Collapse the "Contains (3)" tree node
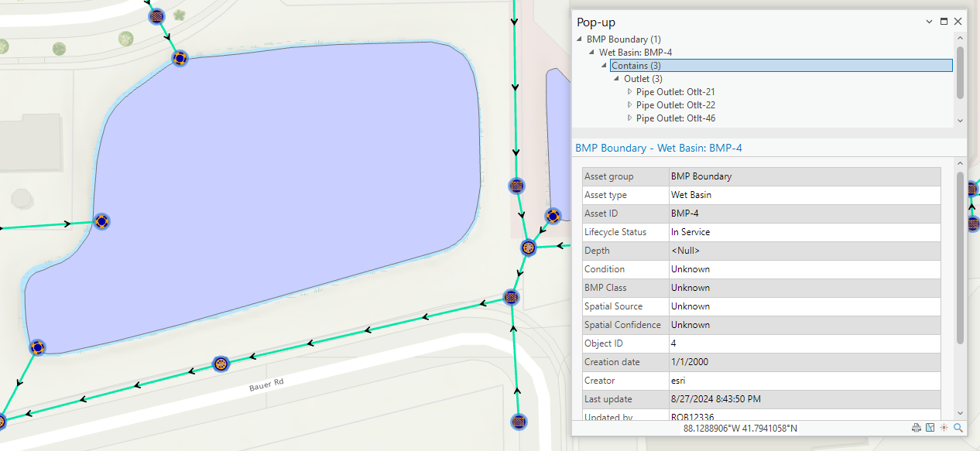The image size is (980, 451). tap(605, 66)
